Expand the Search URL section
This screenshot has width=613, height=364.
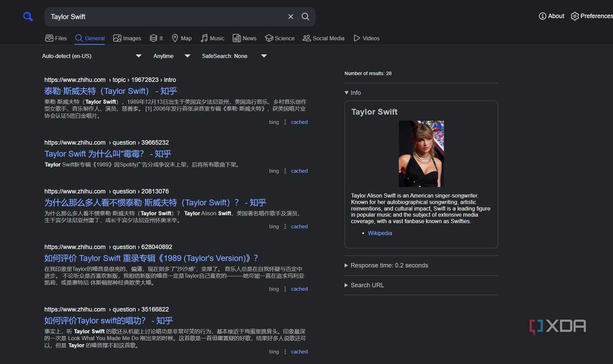click(364, 285)
